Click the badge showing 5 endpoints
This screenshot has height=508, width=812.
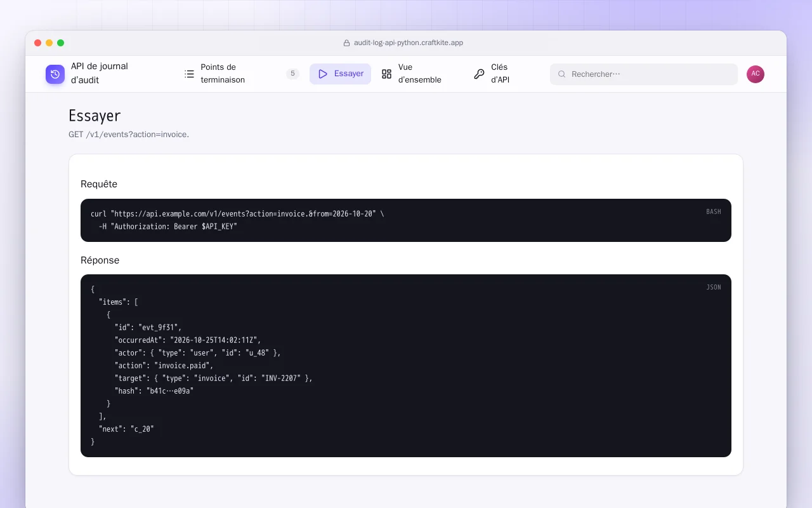point(292,74)
